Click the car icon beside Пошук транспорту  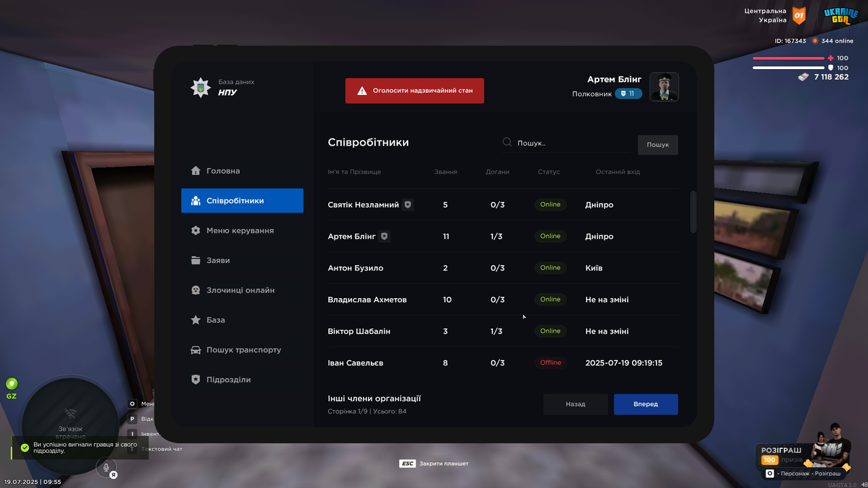(195, 350)
